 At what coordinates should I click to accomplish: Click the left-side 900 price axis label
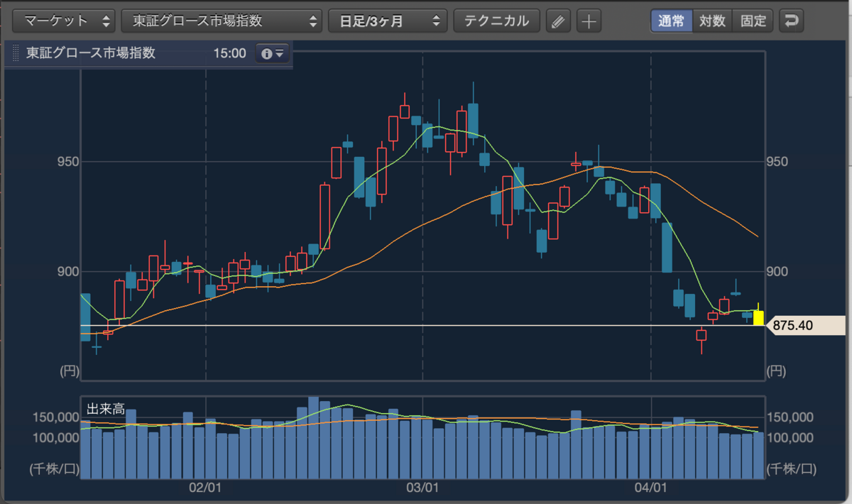point(67,271)
